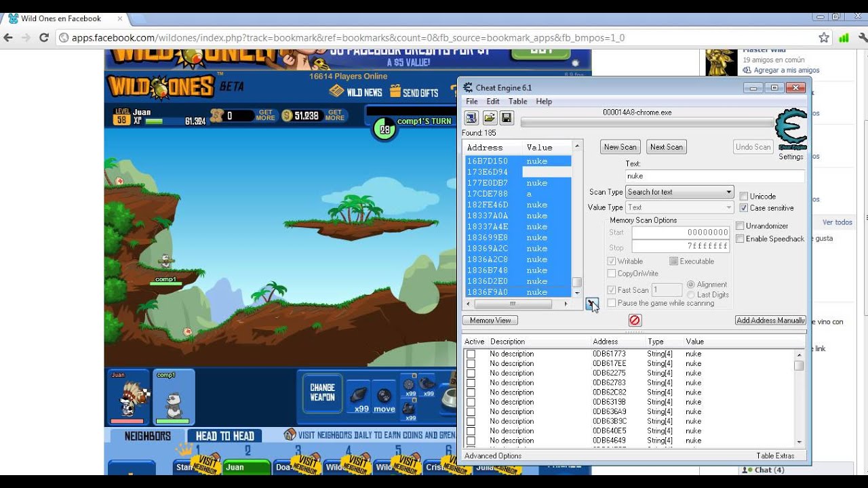868x488 pixels.
Task: Click the Wild News icon
Action: (x=336, y=91)
